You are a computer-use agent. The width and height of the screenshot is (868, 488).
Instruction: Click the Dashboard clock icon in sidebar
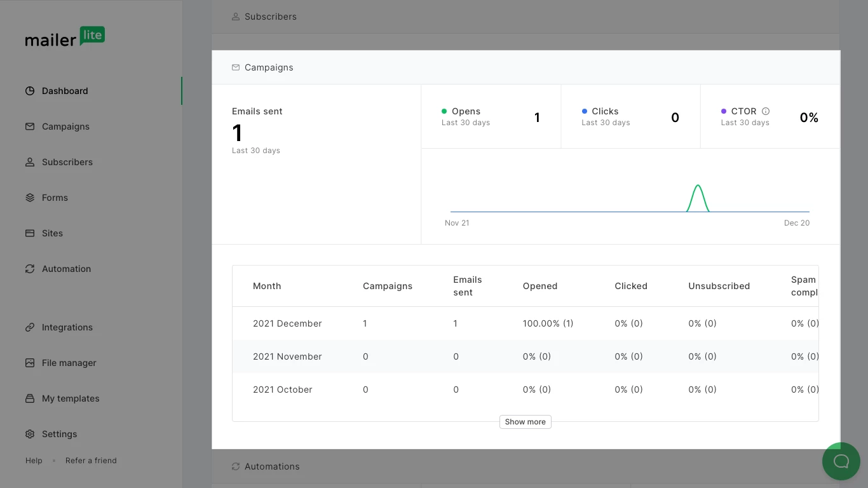(x=30, y=91)
